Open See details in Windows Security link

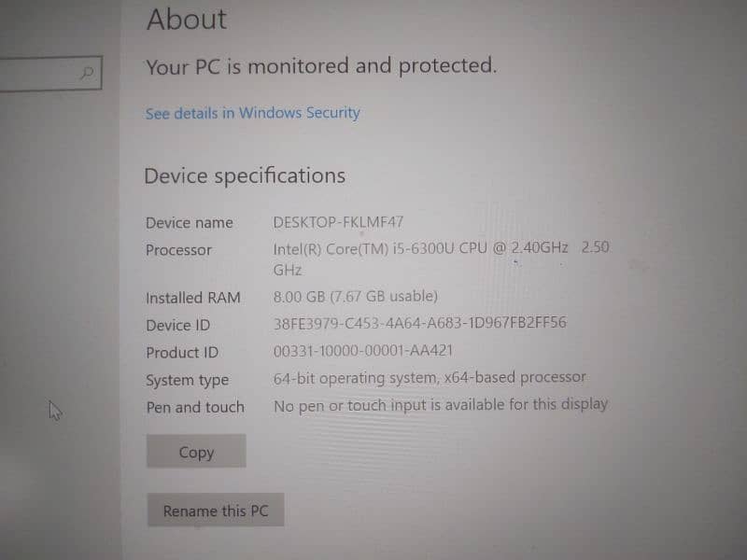[252, 113]
